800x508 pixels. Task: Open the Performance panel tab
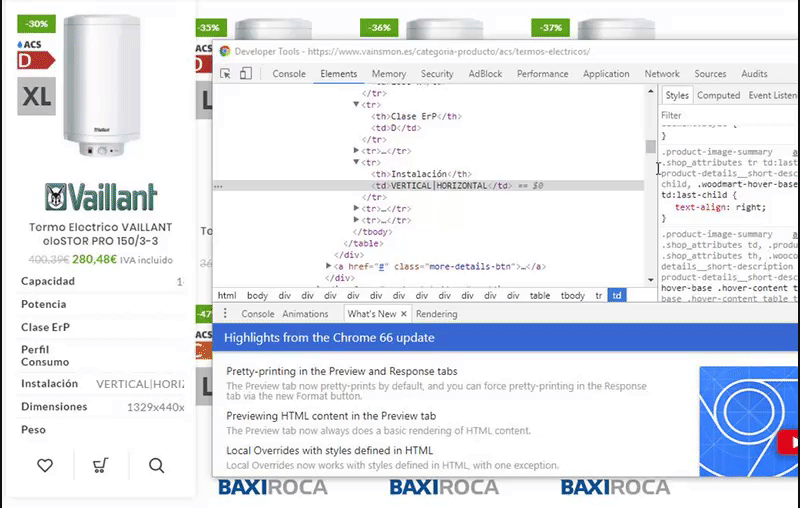tap(542, 74)
